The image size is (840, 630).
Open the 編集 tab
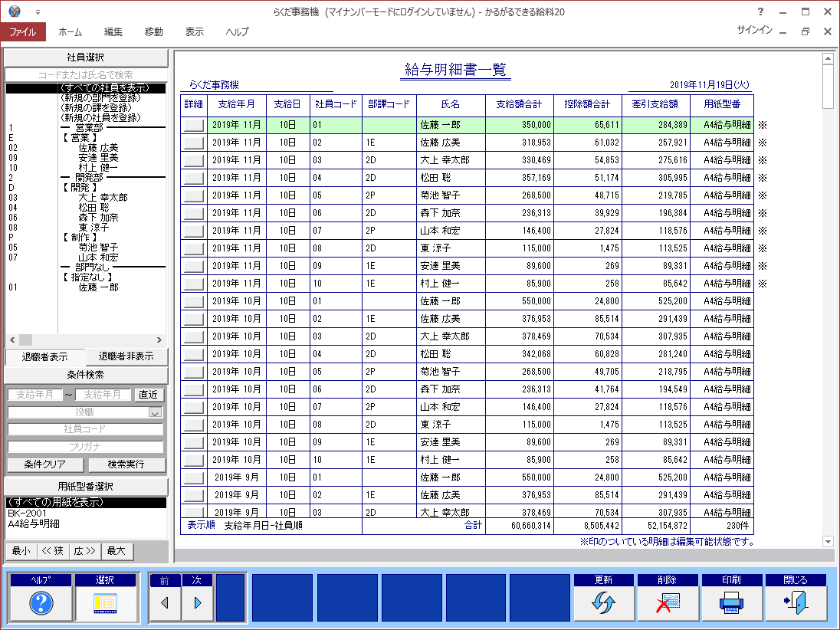tap(113, 32)
